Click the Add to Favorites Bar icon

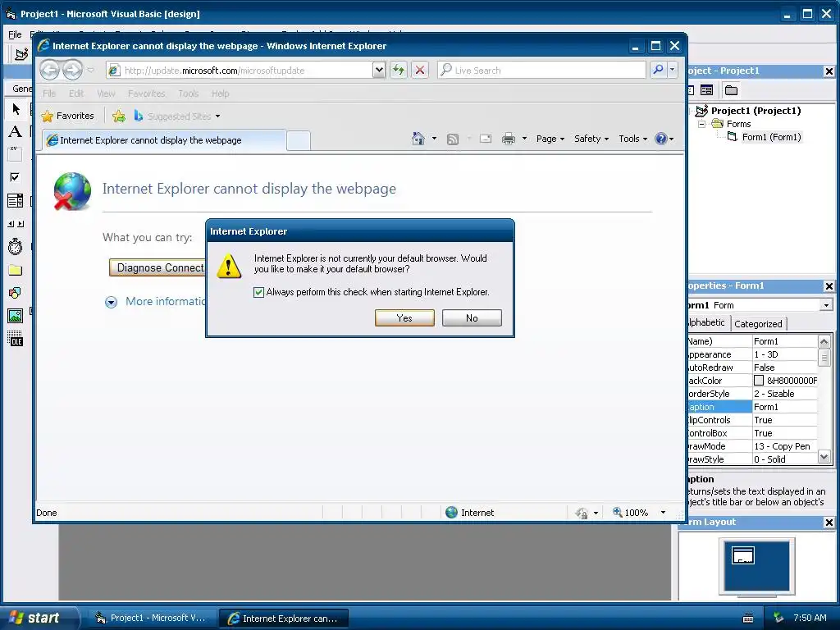click(119, 116)
